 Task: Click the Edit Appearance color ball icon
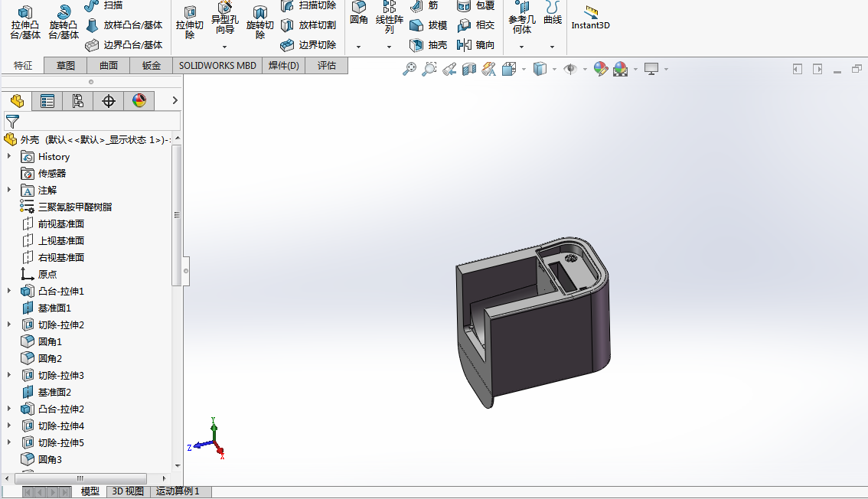[x=601, y=69]
